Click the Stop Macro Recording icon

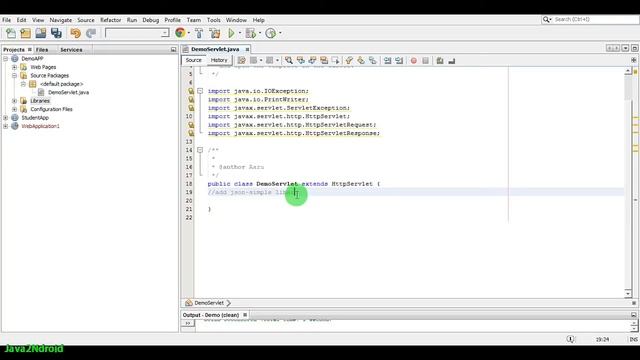[x=425, y=60]
